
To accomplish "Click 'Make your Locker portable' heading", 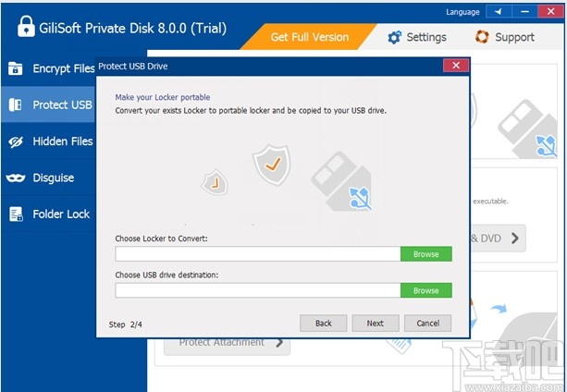I will click(x=163, y=97).
